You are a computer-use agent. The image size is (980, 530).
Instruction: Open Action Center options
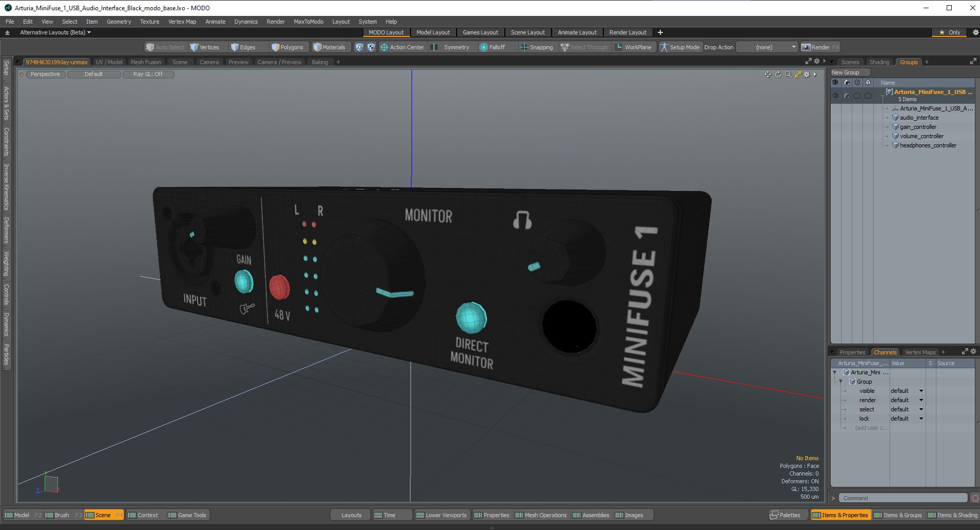tap(402, 47)
